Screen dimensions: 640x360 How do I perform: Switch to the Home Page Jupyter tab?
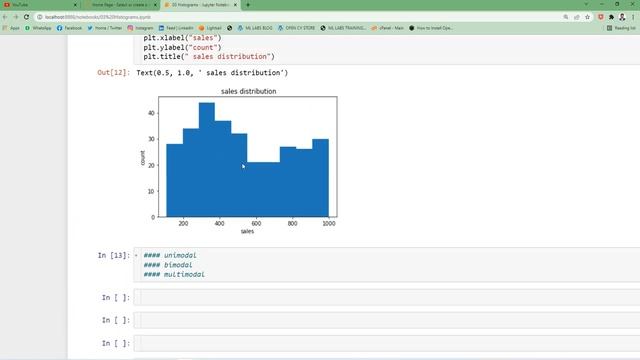pos(120,5)
